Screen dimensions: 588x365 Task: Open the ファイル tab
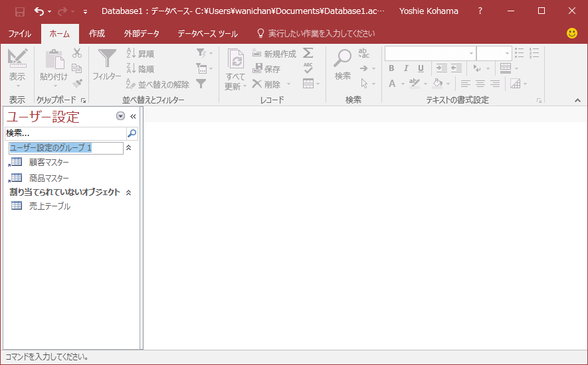pyautogui.click(x=19, y=34)
